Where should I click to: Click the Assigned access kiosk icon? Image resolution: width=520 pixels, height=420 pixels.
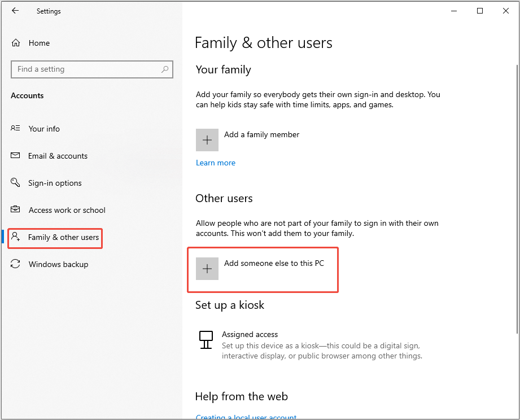click(206, 339)
